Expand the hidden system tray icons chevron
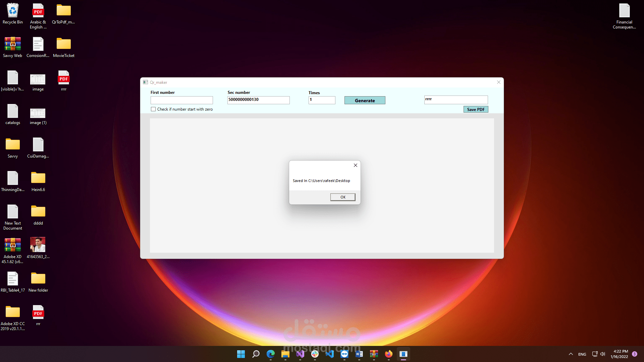 571,354
